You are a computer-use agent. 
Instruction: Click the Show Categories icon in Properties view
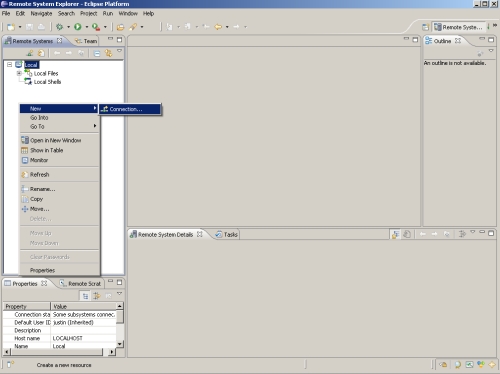[85, 296]
